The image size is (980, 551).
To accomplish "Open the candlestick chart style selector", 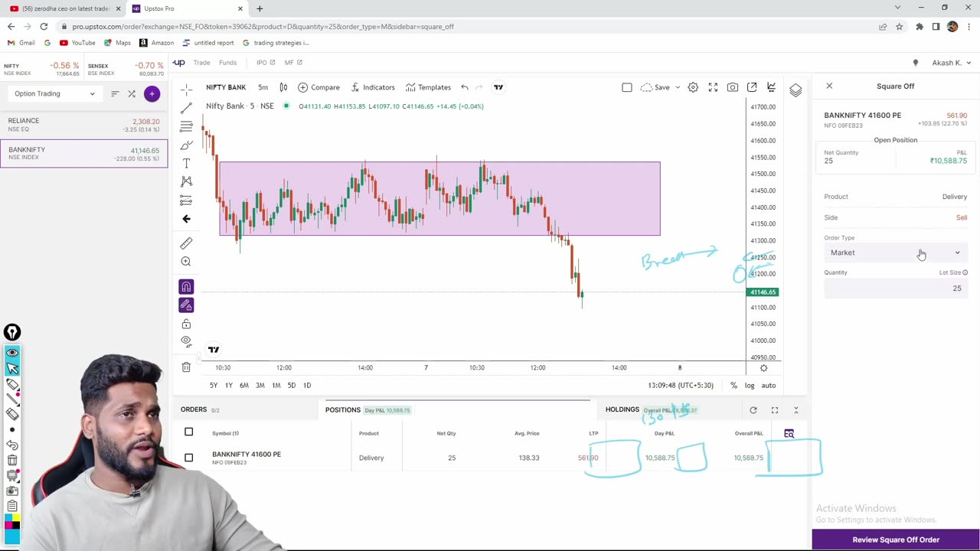I will point(283,87).
